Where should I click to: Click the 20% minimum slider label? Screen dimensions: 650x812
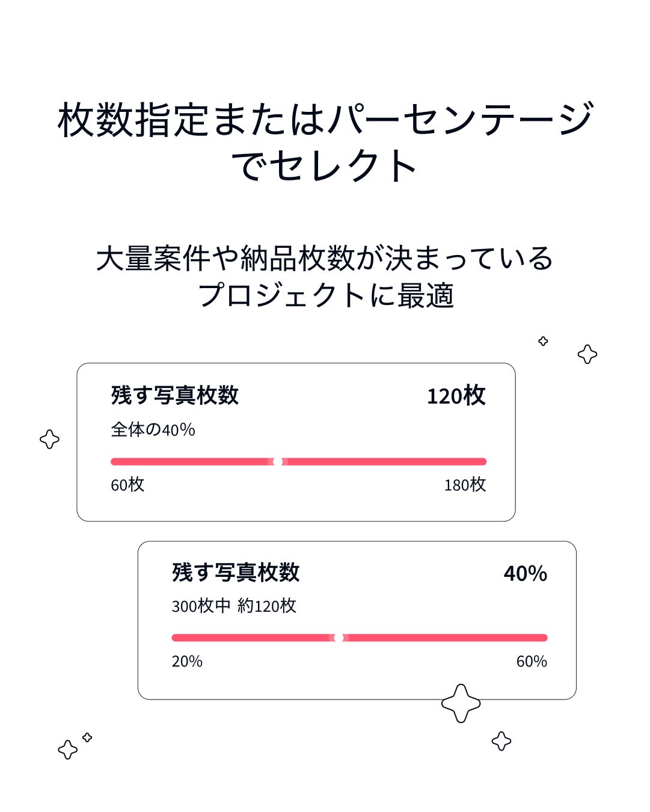(x=187, y=661)
